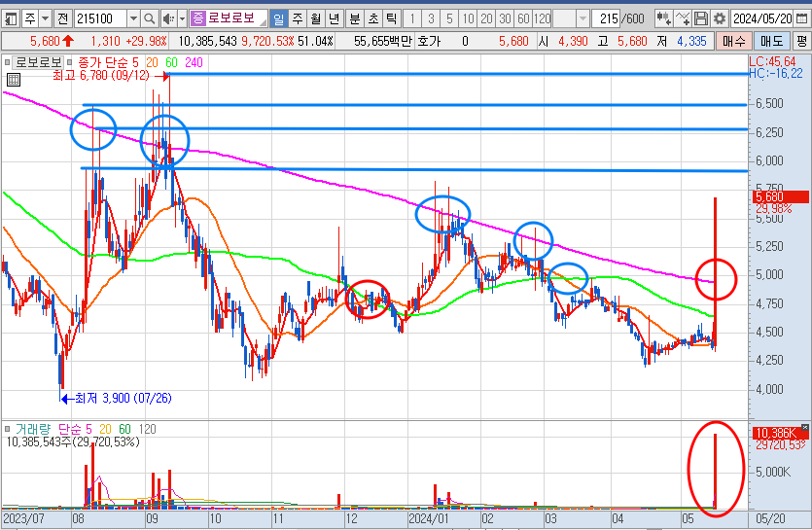812x530 pixels.
Task: Select the green 60 price average legend
Action: [x=171, y=62]
